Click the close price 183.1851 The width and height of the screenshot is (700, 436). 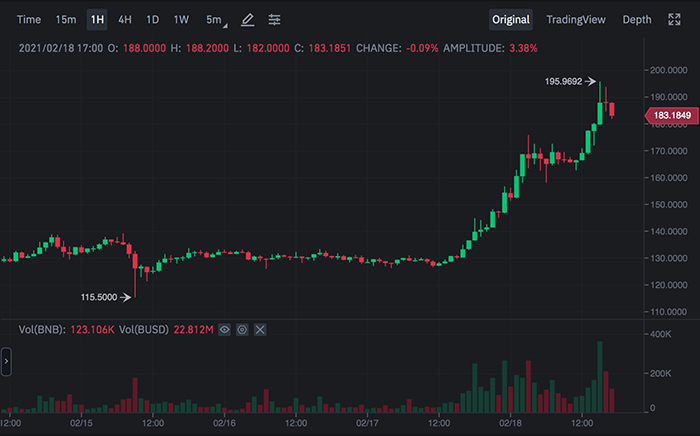point(330,48)
